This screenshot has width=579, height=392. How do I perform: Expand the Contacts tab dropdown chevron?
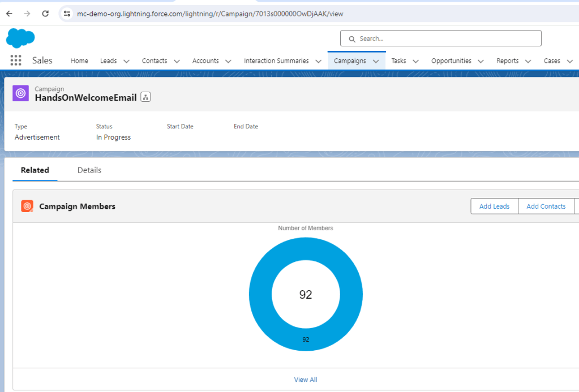[x=177, y=61]
